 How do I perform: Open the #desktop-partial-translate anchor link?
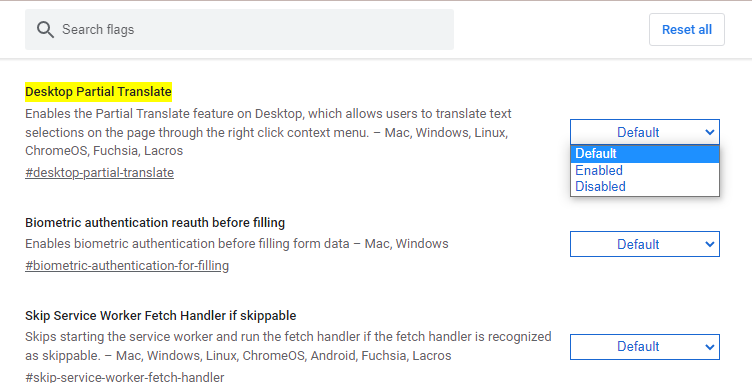point(99,173)
